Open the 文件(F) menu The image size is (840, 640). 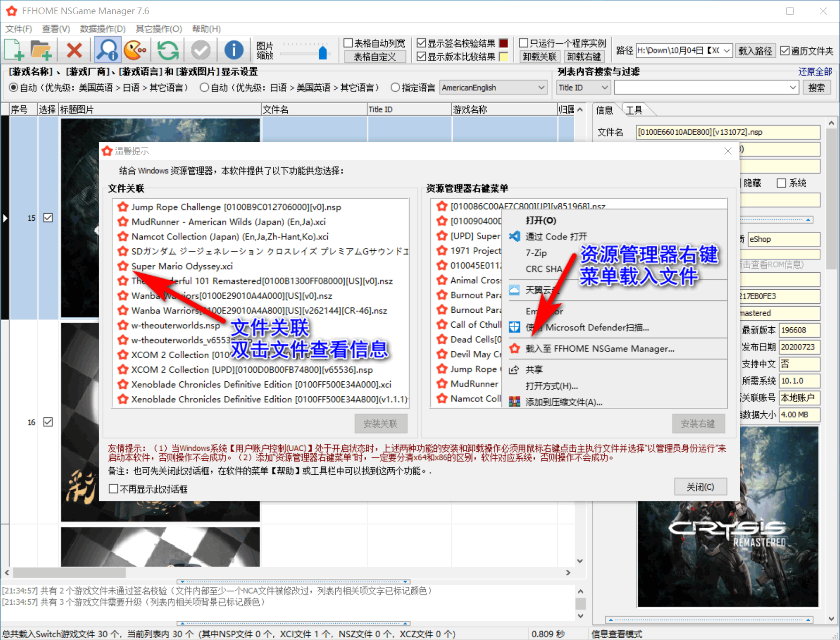tap(19, 29)
